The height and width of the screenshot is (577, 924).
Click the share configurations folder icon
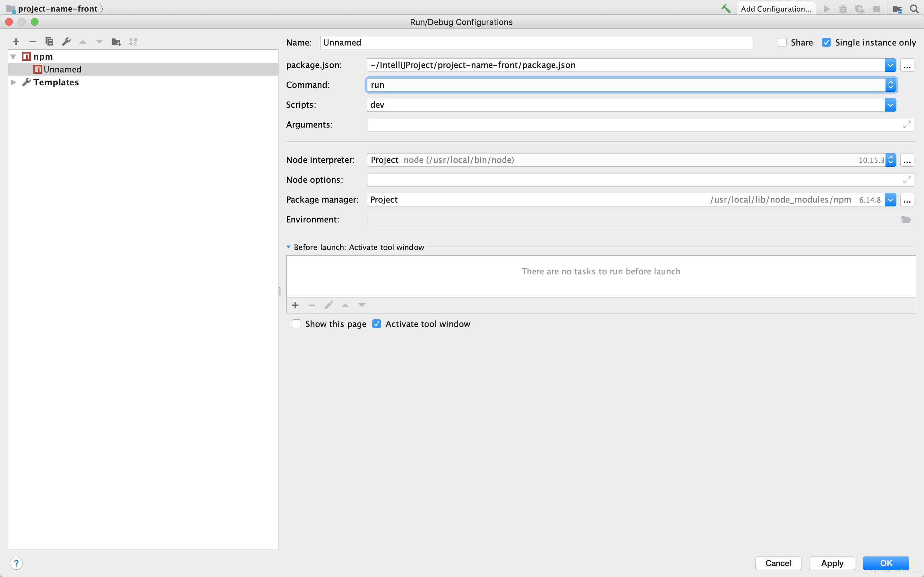pos(116,41)
